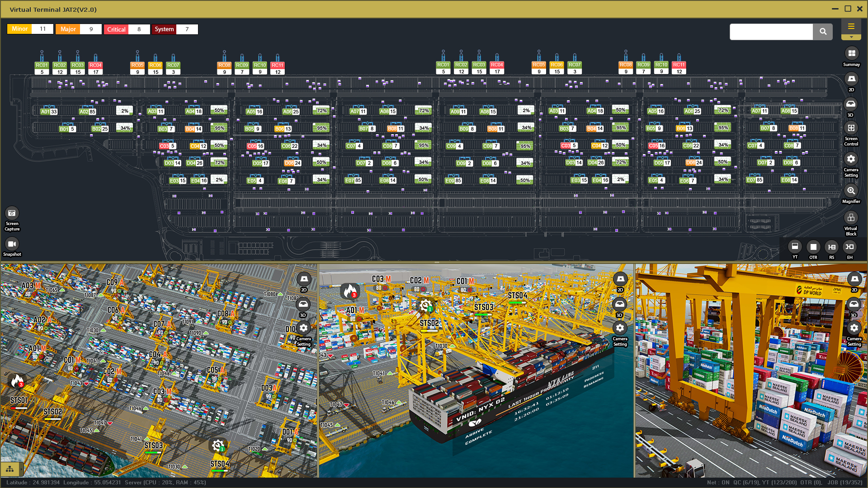Click the search magnifier button
This screenshot has height=488, width=868.
point(822,32)
